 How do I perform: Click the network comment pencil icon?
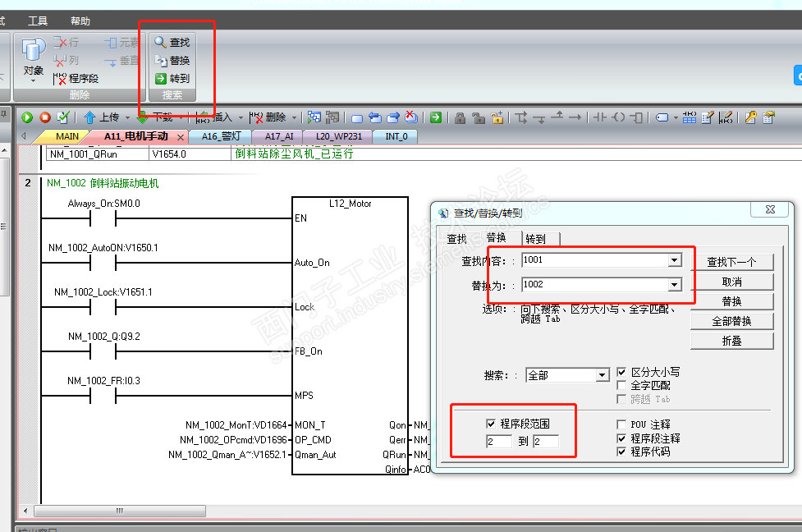point(726,117)
